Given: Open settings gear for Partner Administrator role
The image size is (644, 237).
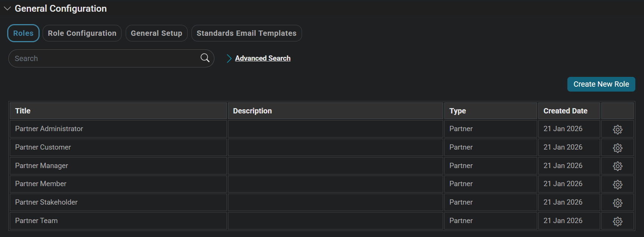Looking at the screenshot, I should coord(617,129).
